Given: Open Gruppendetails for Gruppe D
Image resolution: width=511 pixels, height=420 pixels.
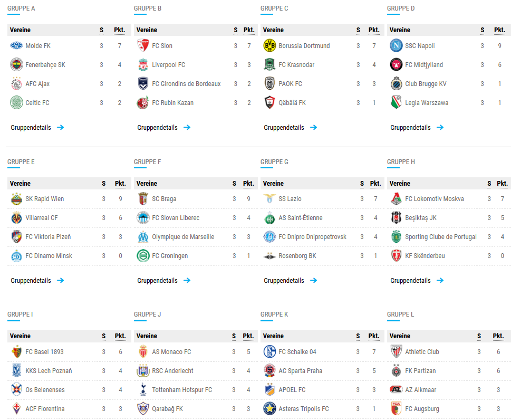Looking at the screenshot, I should tap(417, 128).
